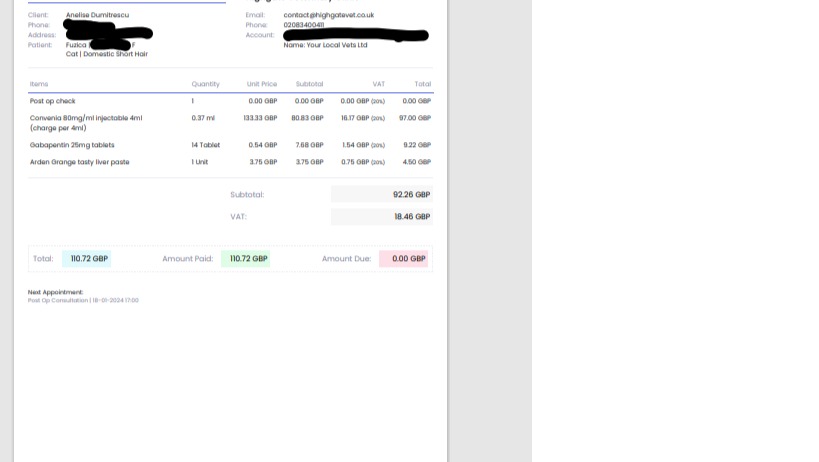Click Convenia unit price 133.33 GBP
The image size is (819, 462).
260,118
